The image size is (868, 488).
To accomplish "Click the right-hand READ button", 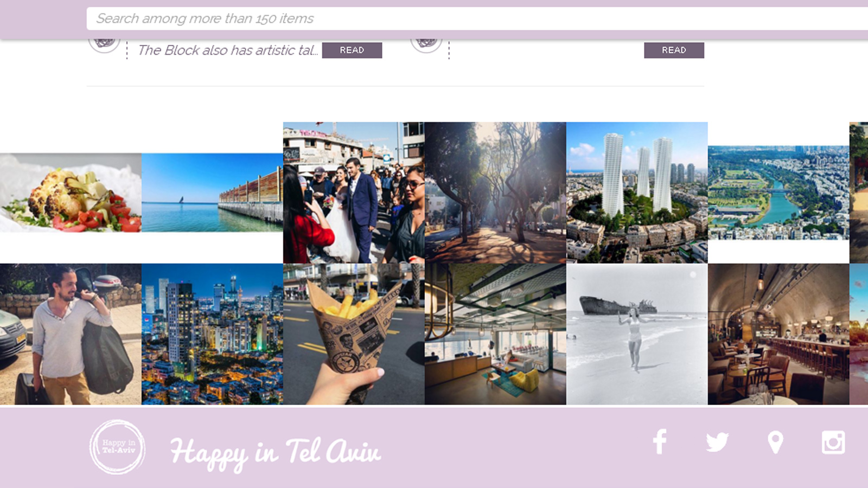I will click(674, 50).
